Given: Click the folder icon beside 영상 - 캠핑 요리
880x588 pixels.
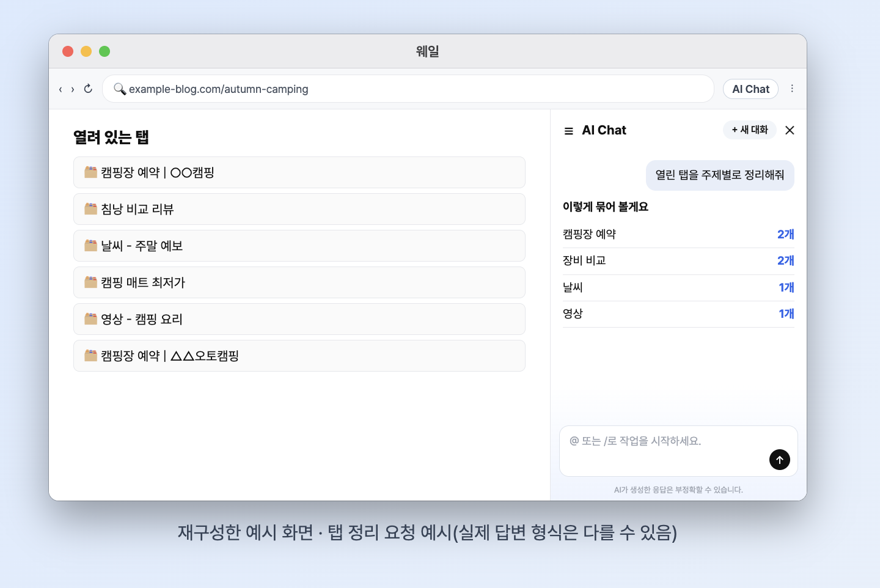Looking at the screenshot, I should [91, 319].
